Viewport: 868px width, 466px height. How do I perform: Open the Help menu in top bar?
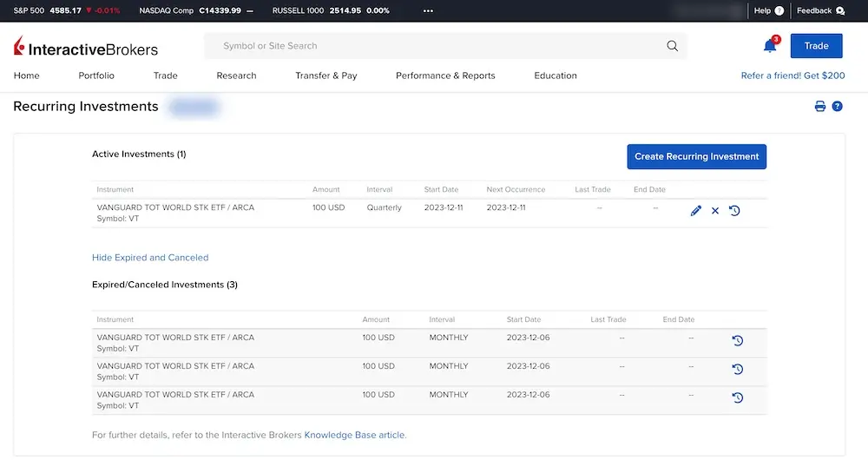[x=768, y=10]
